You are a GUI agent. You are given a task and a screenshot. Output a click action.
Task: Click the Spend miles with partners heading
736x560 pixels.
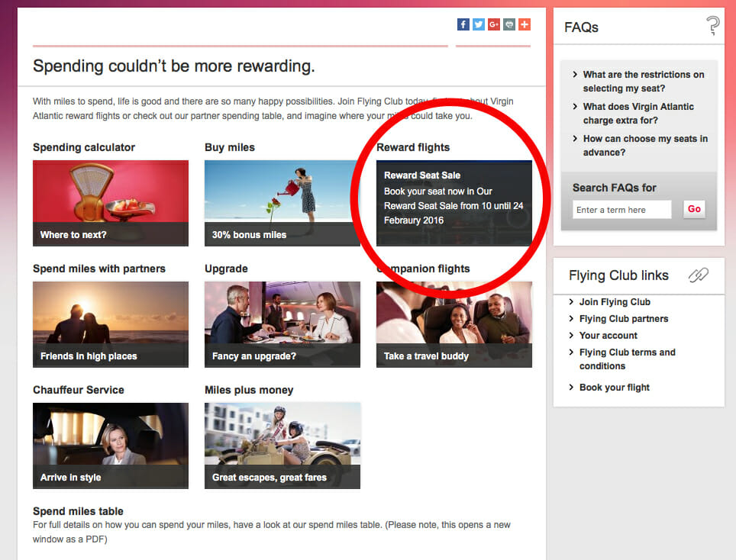pos(99,269)
